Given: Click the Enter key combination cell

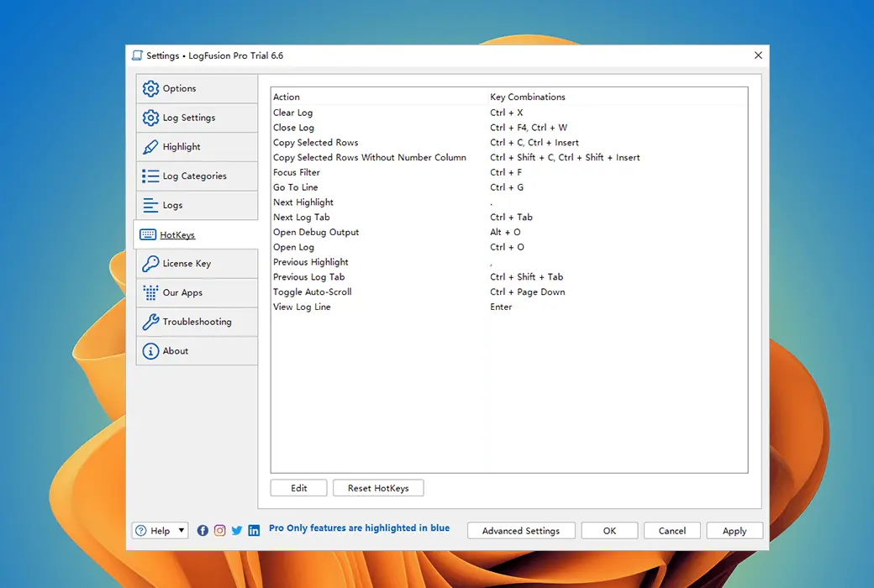Looking at the screenshot, I should point(501,307).
